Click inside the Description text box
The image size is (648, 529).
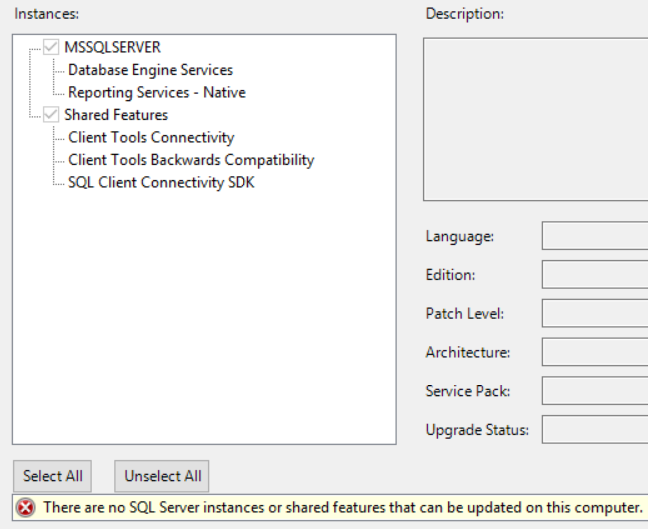click(536, 119)
